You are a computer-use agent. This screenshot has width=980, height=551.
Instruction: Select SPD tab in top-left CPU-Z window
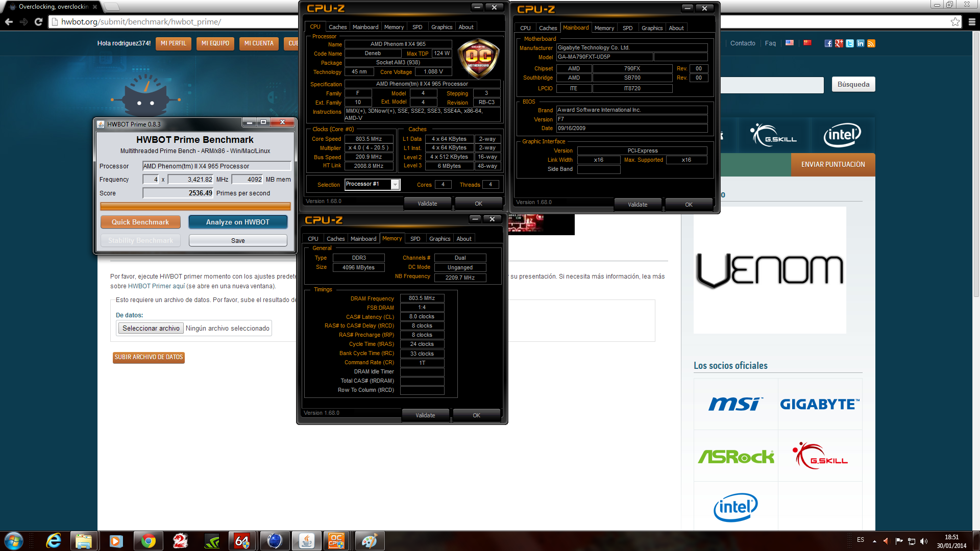tap(417, 27)
